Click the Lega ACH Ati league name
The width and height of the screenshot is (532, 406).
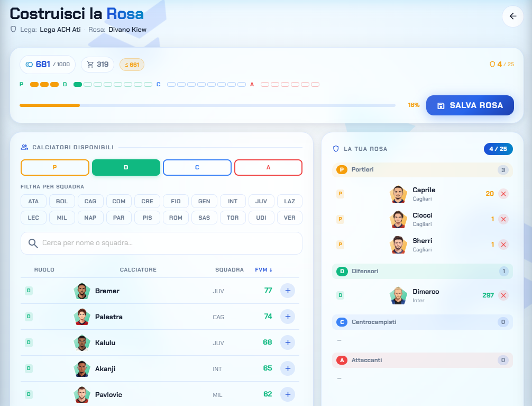pyautogui.click(x=60, y=30)
